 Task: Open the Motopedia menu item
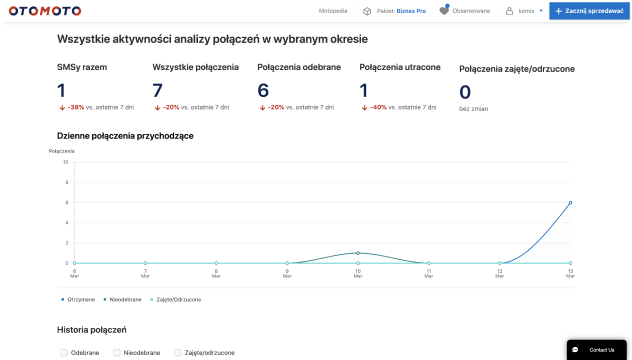(x=333, y=11)
